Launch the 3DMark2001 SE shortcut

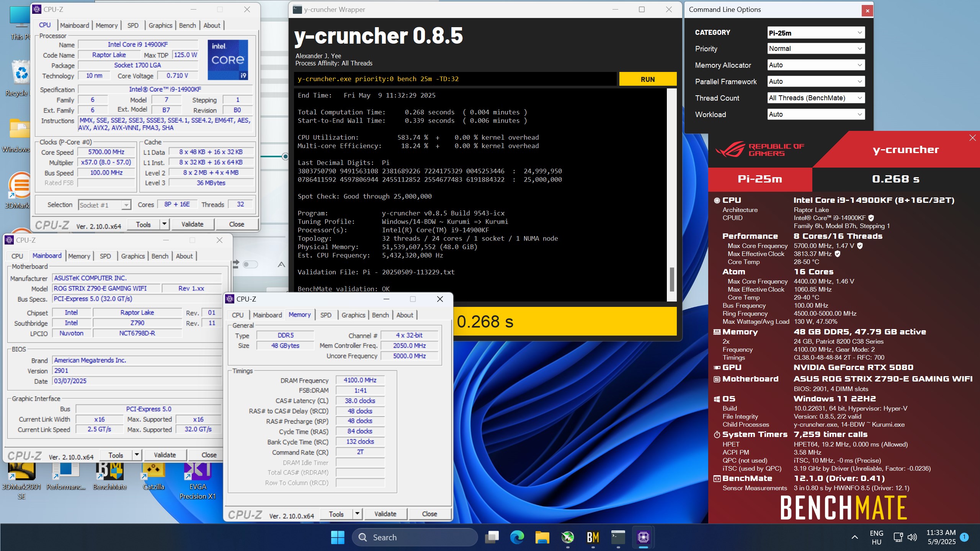pos(22,481)
